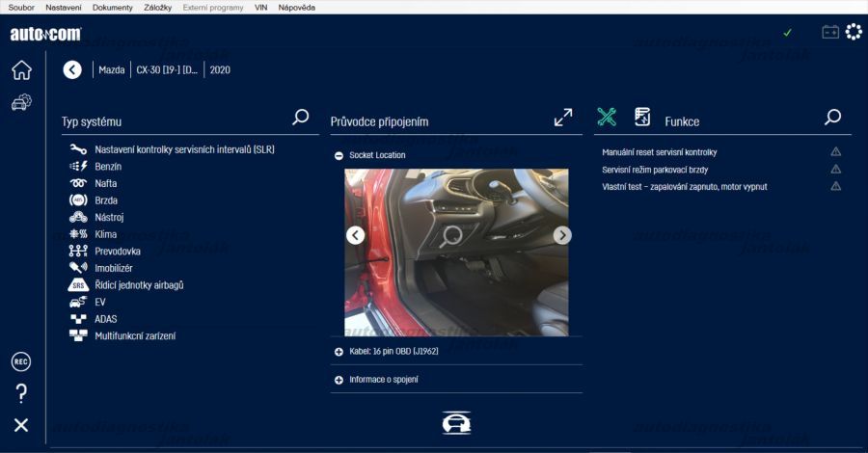Click warning triangle for Servisní režim
The width and height of the screenshot is (868, 453).
tap(836, 170)
